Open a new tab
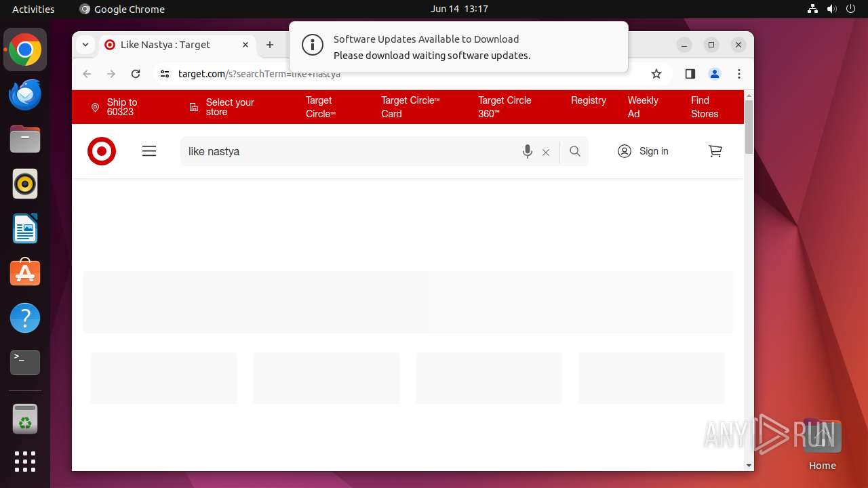Viewport: 868px width, 488px height. pyautogui.click(x=270, y=45)
